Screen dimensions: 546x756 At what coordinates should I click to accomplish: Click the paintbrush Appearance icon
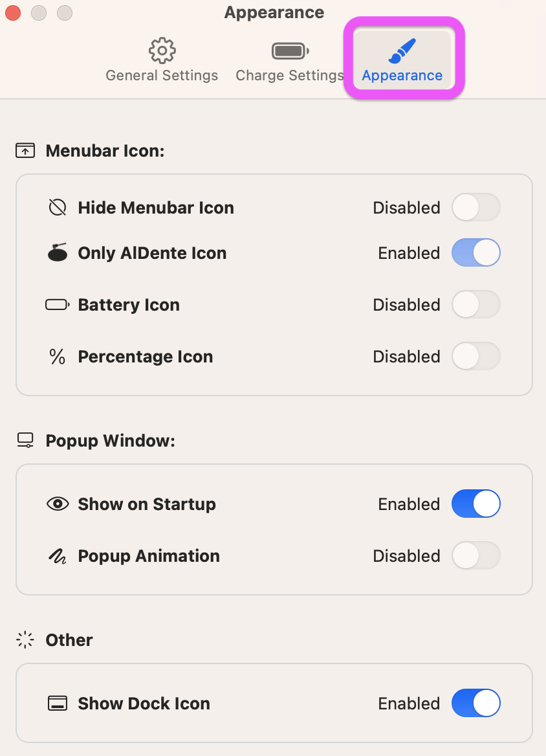coord(402,50)
